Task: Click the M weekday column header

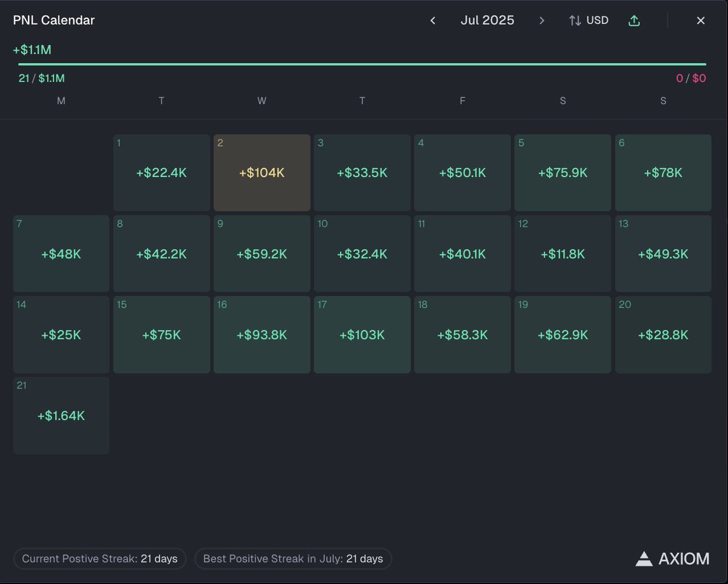Action: point(61,101)
